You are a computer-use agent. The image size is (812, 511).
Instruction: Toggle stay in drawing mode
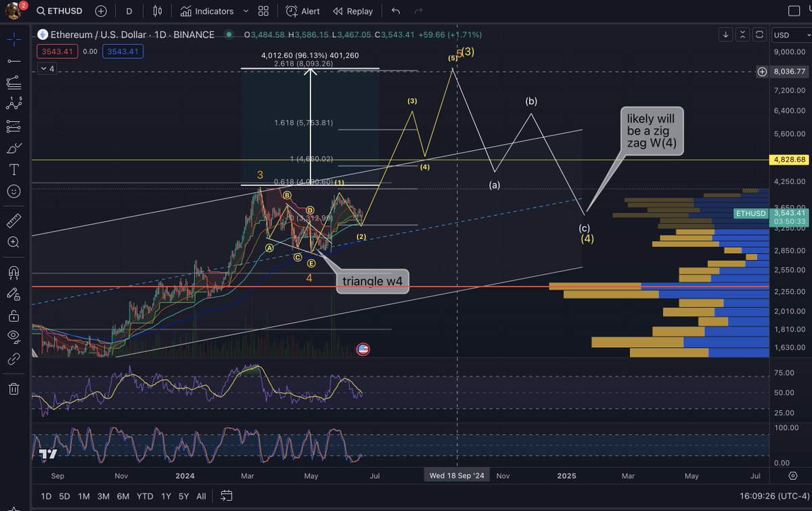point(14,294)
